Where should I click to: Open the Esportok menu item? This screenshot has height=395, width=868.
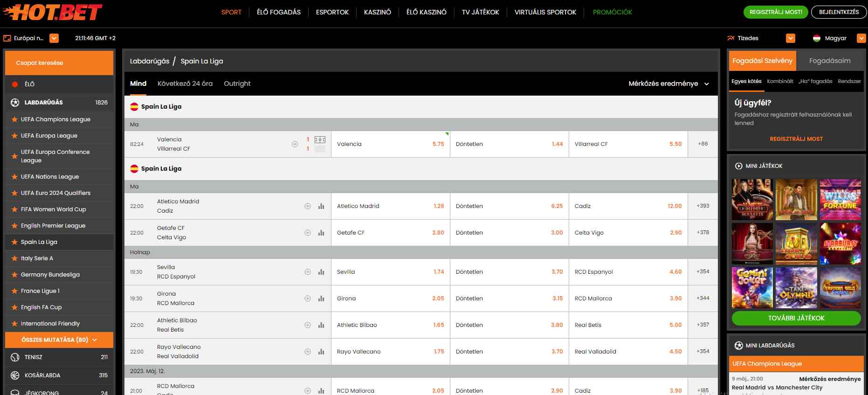pos(332,13)
